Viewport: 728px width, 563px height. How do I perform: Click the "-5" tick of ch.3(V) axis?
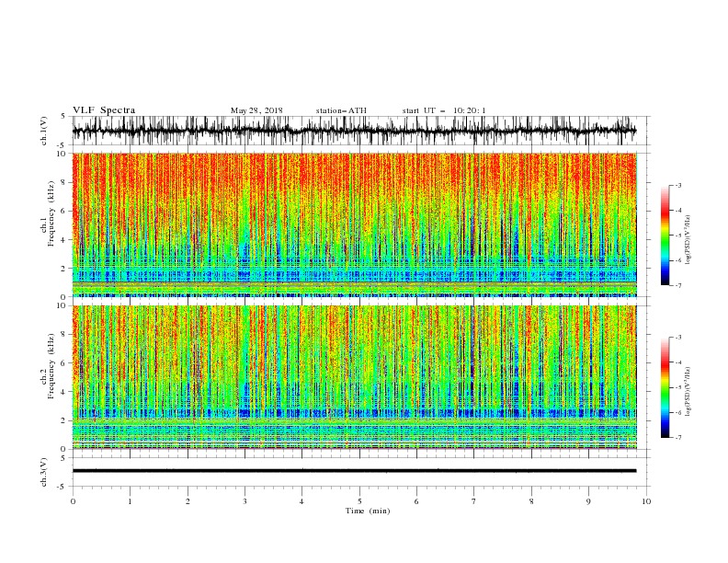pos(63,487)
